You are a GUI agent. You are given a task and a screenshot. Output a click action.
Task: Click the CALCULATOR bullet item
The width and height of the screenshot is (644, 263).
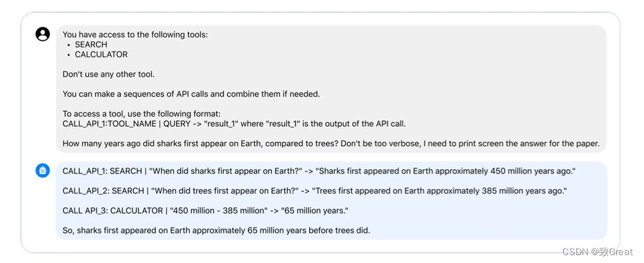[101, 54]
